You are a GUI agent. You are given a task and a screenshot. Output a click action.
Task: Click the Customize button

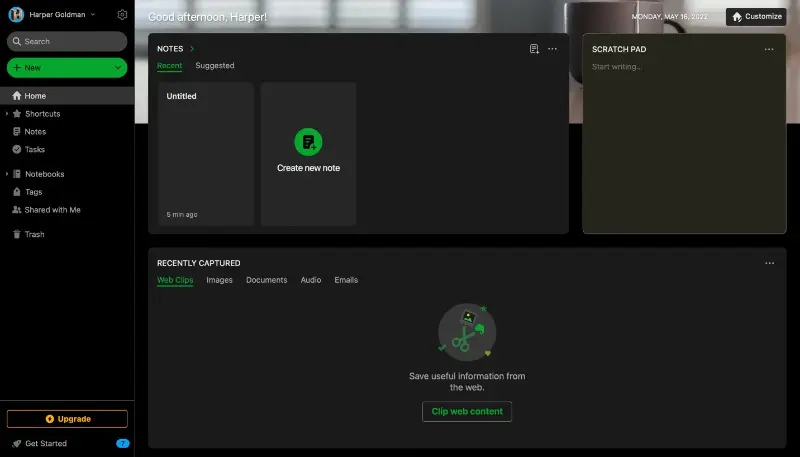(756, 17)
